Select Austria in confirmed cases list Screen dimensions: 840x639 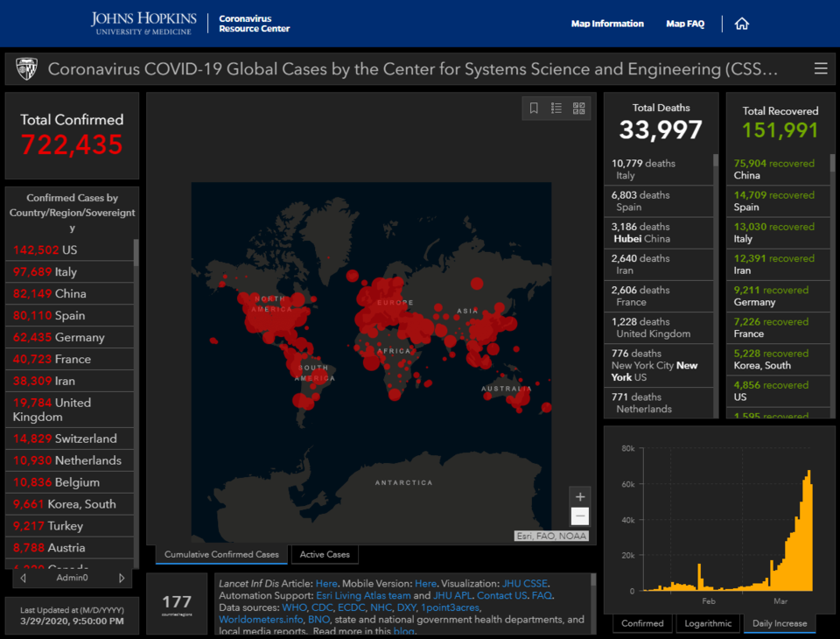pyautogui.click(x=70, y=548)
